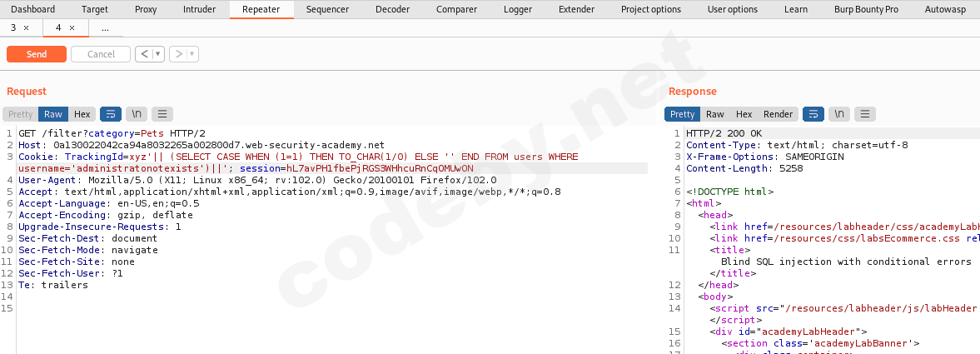980x354 pixels.
Task: Open the Logger tab
Action: (518, 9)
